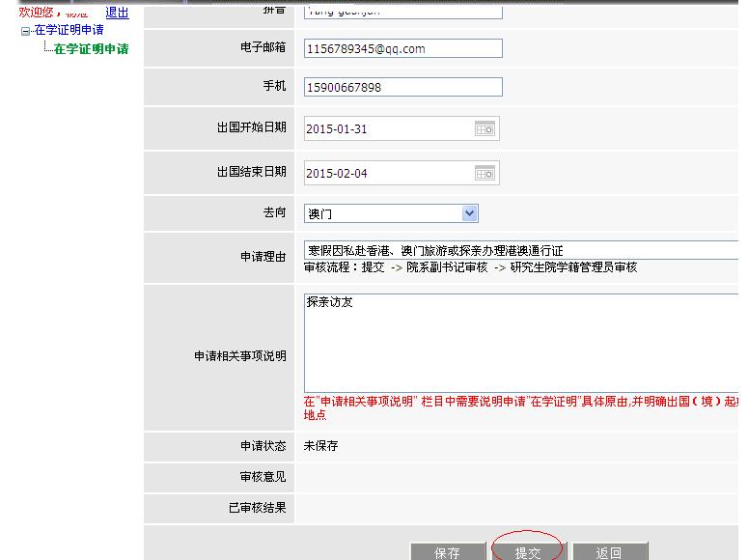748x560 pixels.
Task: Open calendar picker for 出国结束日期
Action: click(485, 173)
